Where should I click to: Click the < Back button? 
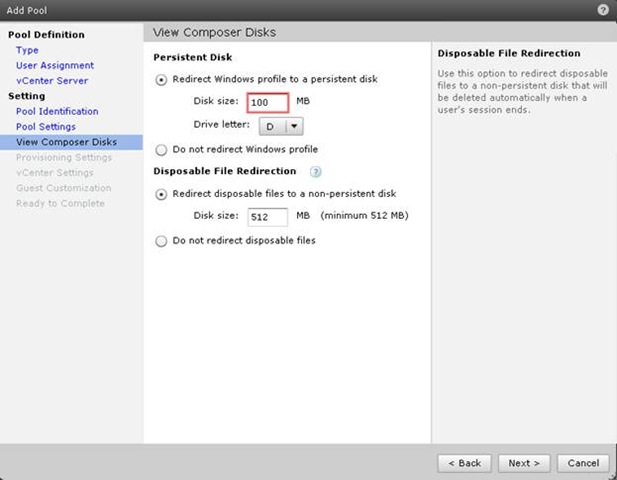tap(464, 463)
